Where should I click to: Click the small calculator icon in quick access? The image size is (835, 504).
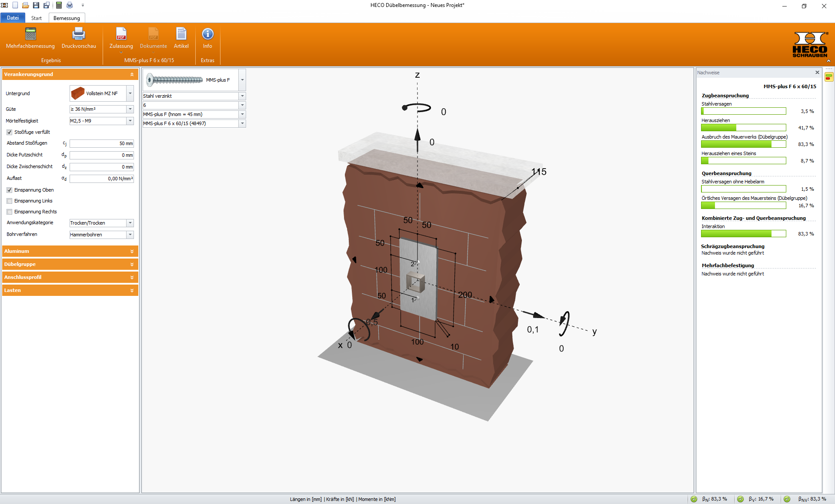[x=59, y=5]
